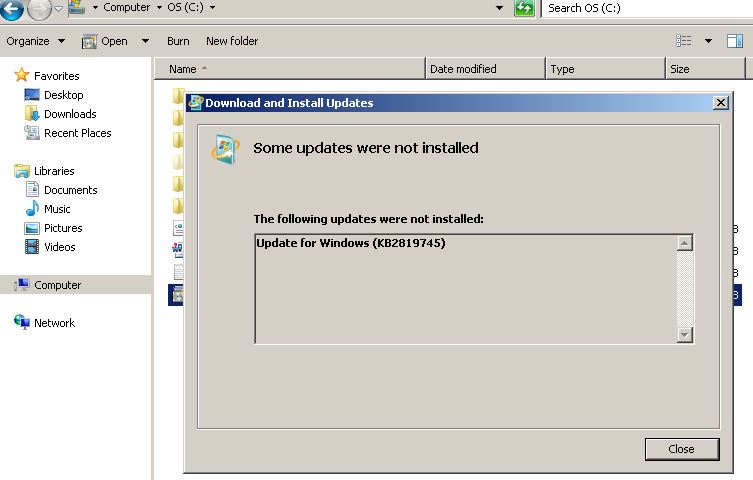Click the updates list scroll up arrow

[684, 243]
